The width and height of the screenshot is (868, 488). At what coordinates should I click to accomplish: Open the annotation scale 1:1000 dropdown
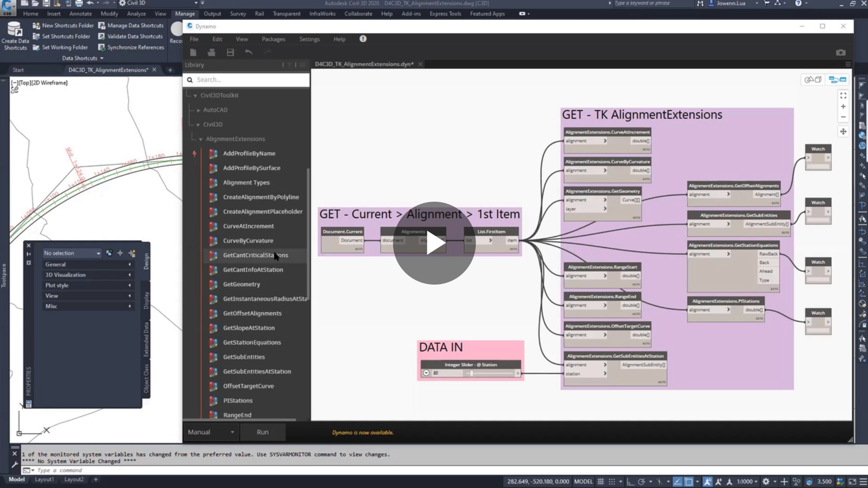pos(747,481)
